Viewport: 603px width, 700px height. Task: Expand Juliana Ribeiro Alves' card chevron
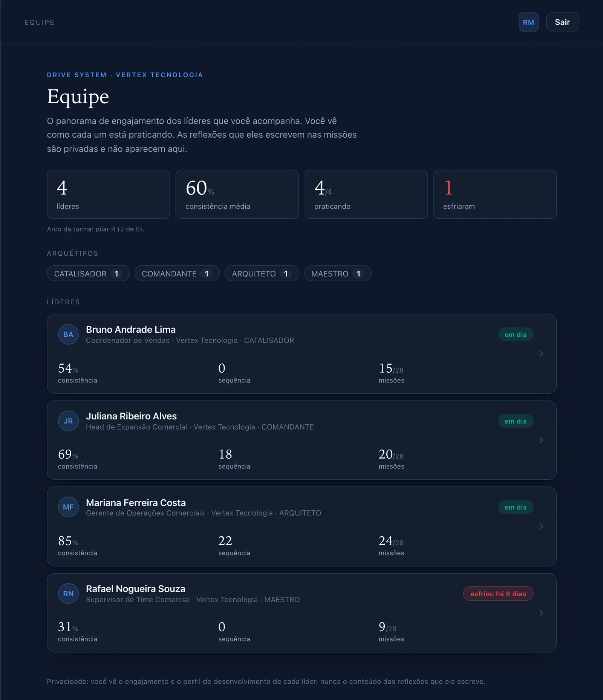coord(541,440)
